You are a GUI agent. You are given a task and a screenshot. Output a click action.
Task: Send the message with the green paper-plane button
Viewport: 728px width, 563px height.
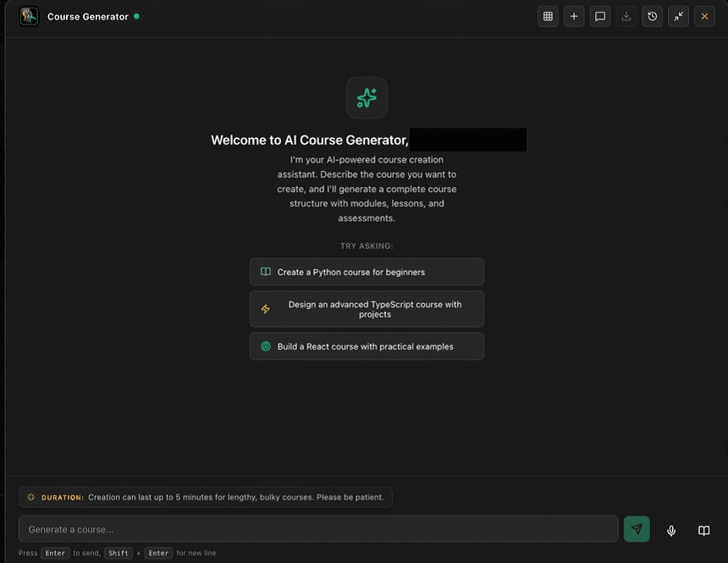(637, 528)
